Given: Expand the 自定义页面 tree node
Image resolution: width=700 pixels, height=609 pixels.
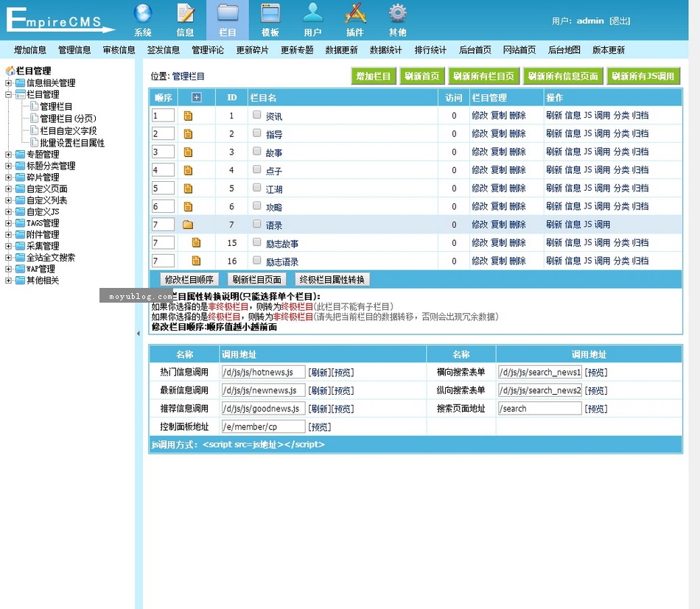Looking at the screenshot, I should point(8,189).
